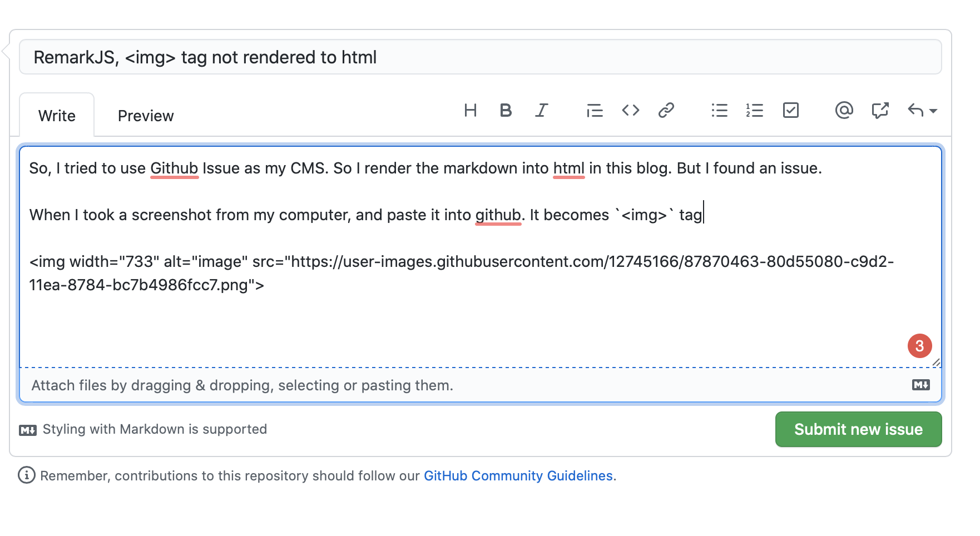980x536 pixels.
Task: Insert a bulleted list
Action: tap(719, 110)
